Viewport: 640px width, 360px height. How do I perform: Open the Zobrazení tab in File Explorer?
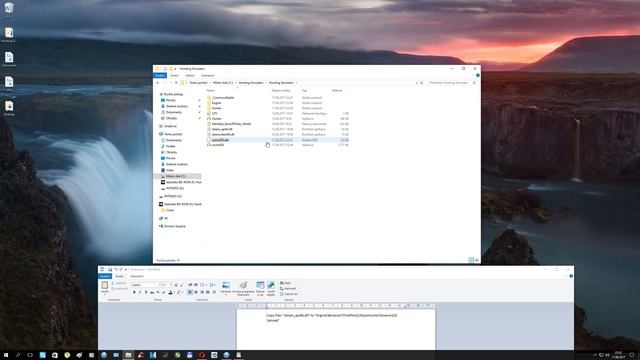point(207,76)
